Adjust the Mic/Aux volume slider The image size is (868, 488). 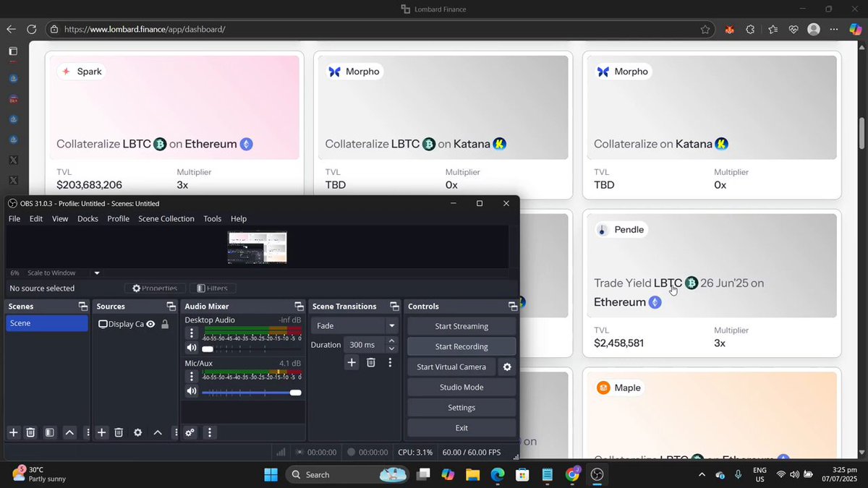[252, 393]
